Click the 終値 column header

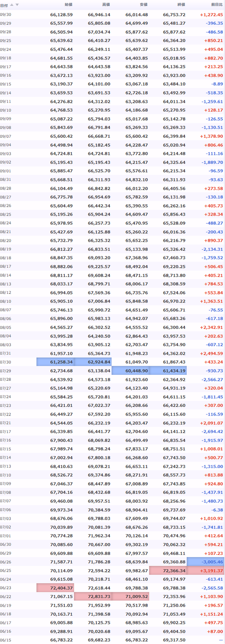[x=181, y=5]
